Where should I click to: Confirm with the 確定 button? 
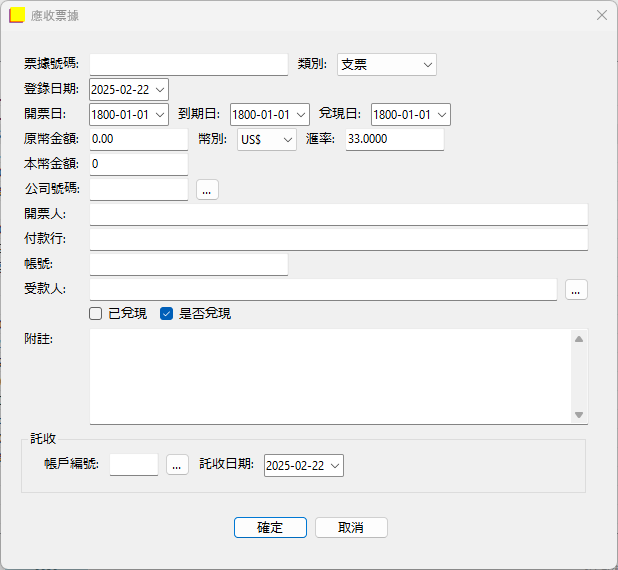(270, 527)
